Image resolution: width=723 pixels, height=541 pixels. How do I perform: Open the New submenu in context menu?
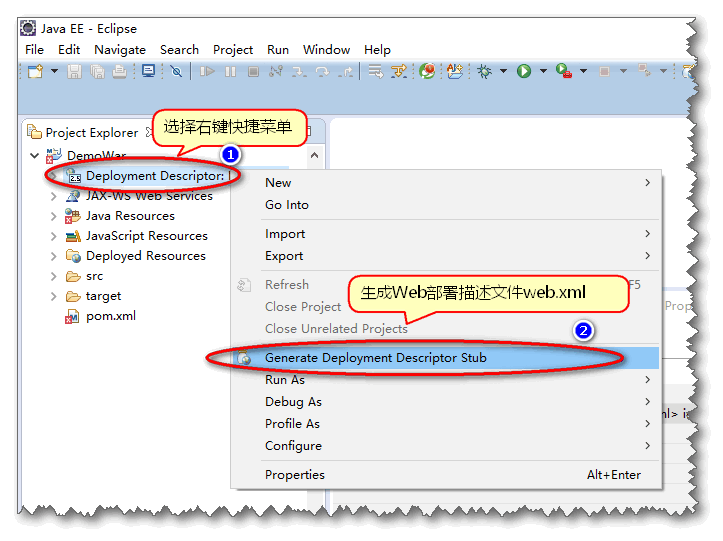pyautogui.click(x=446, y=183)
